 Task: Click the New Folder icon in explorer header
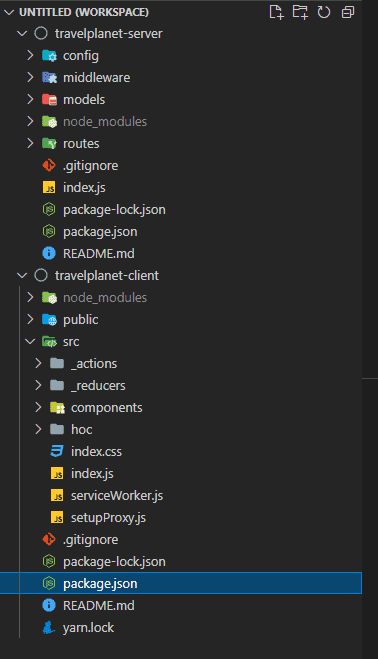click(x=300, y=12)
